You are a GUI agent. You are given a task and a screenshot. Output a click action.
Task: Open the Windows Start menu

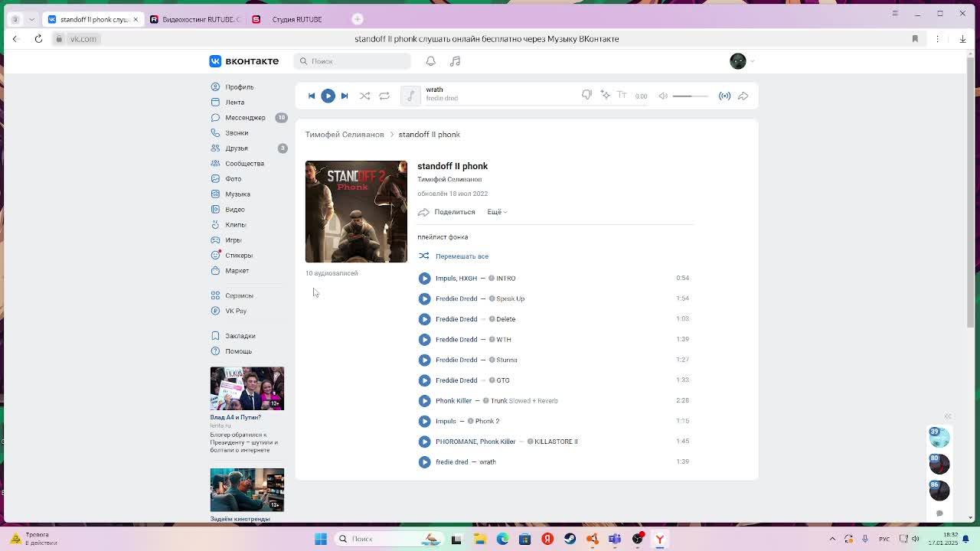(321, 539)
